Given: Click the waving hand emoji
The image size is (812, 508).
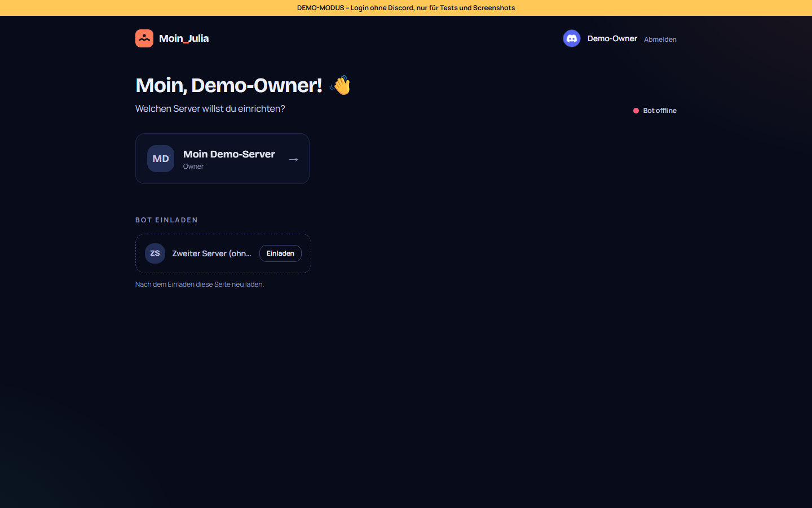Looking at the screenshot, I should [x=341, y=85].
